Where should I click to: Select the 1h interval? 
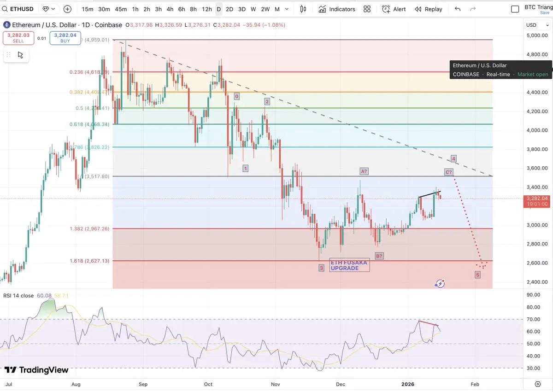pyautogui.click(x=135, y=9)
